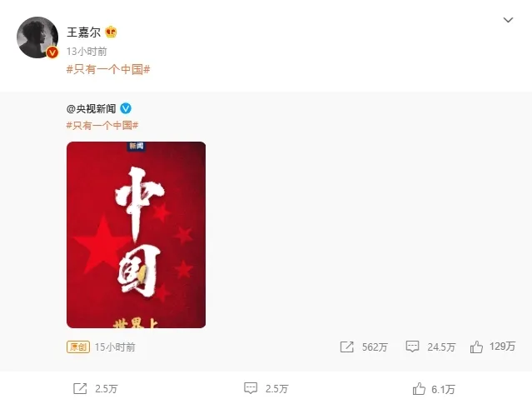Click the hashtag under @央视新闻
Viewport: 532px width, 404px height.
pos(102,125)
